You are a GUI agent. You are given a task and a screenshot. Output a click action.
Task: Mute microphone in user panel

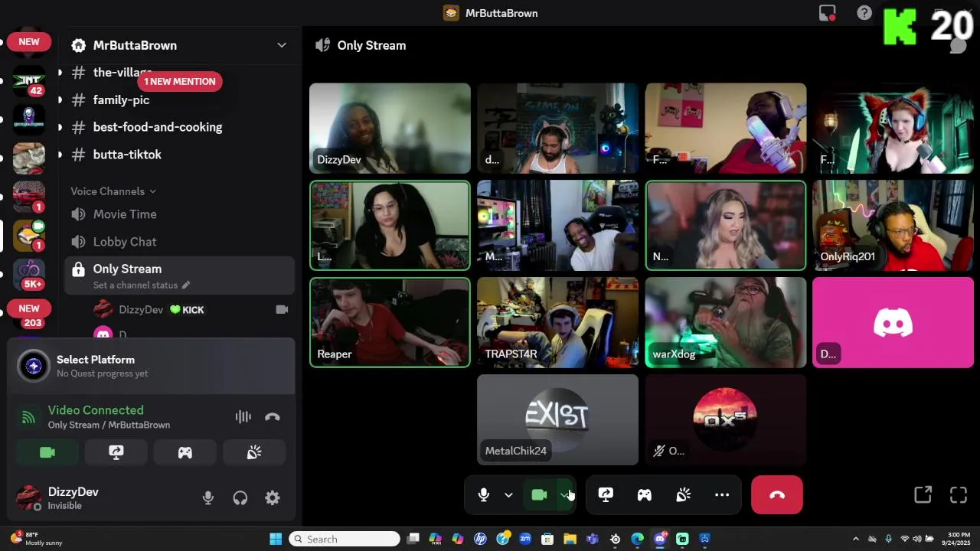click(x=208, y=498)
